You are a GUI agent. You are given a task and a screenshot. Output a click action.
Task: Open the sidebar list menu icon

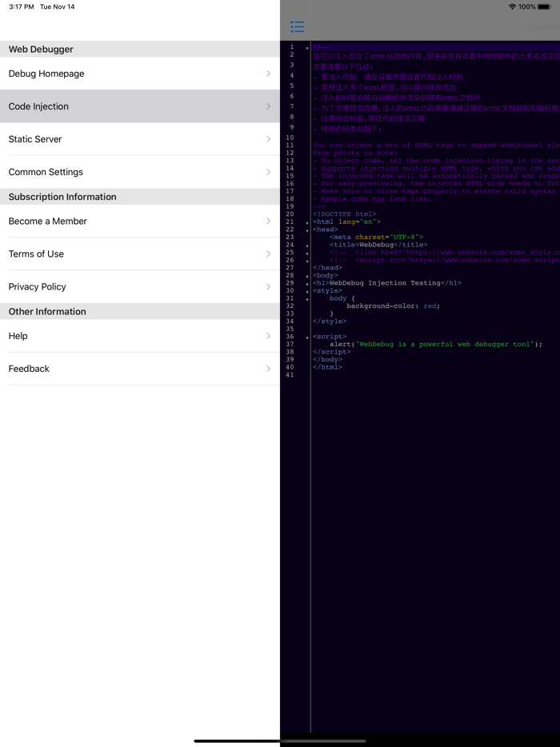click(x=297, y=26)
